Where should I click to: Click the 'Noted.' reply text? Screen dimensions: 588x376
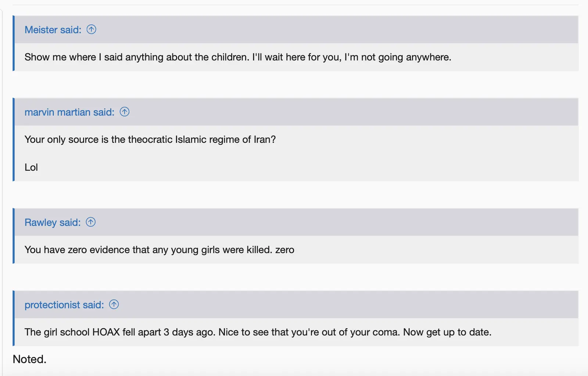tap(29, 359)
